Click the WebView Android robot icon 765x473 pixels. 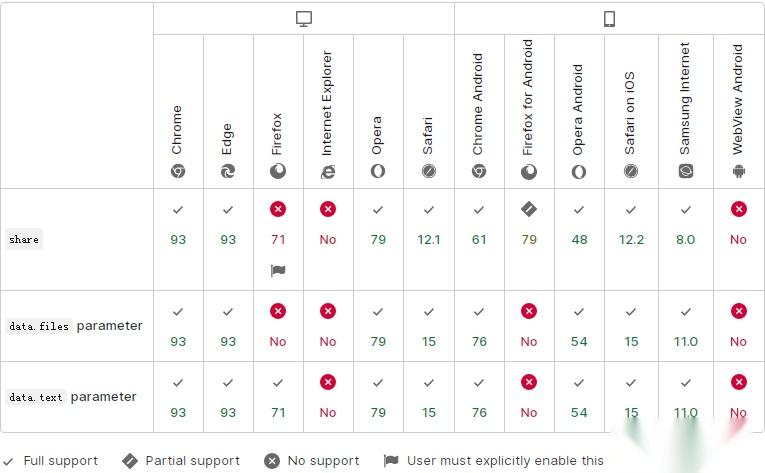[739, 171]
